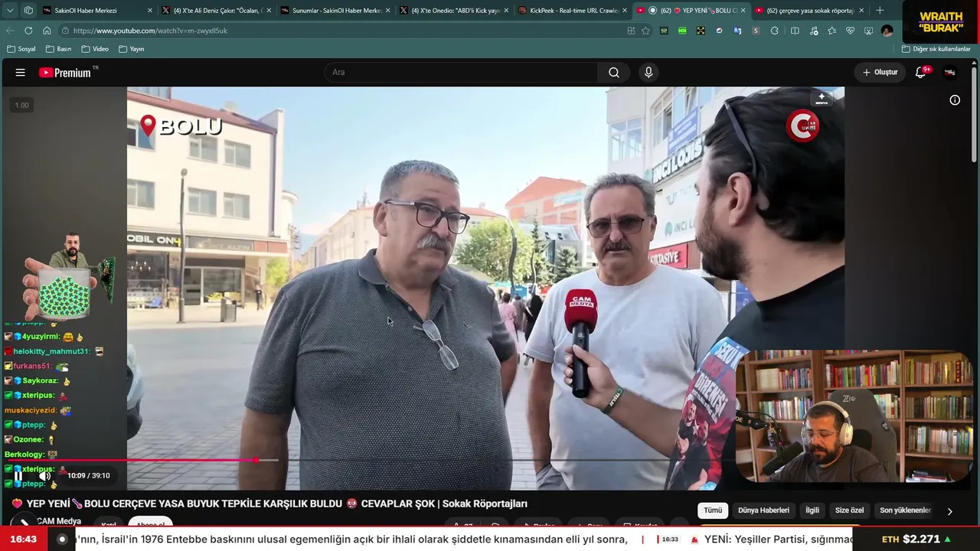Click the playback speed 1.00 indicator
This screenshot has height=551, width=980.
tap(21, 106)
